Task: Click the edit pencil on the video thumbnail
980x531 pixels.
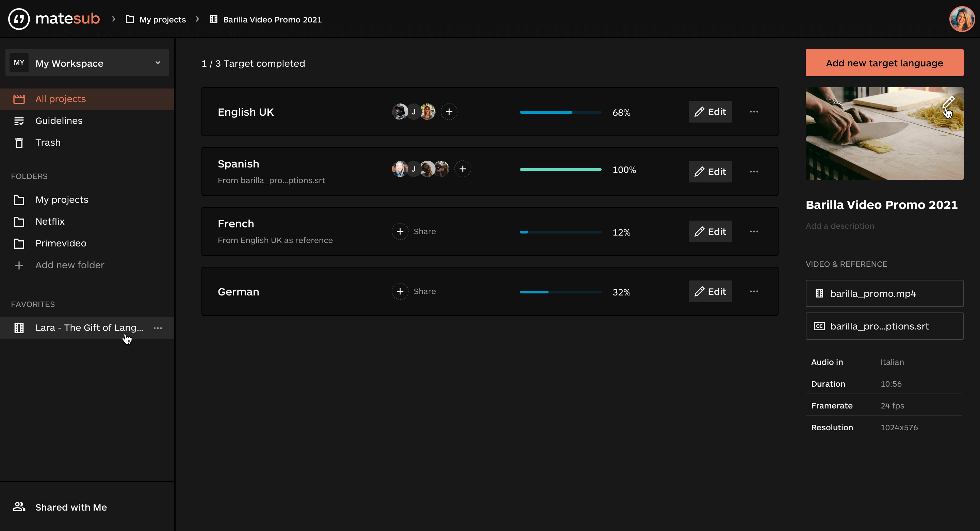Action: (948, 102)
